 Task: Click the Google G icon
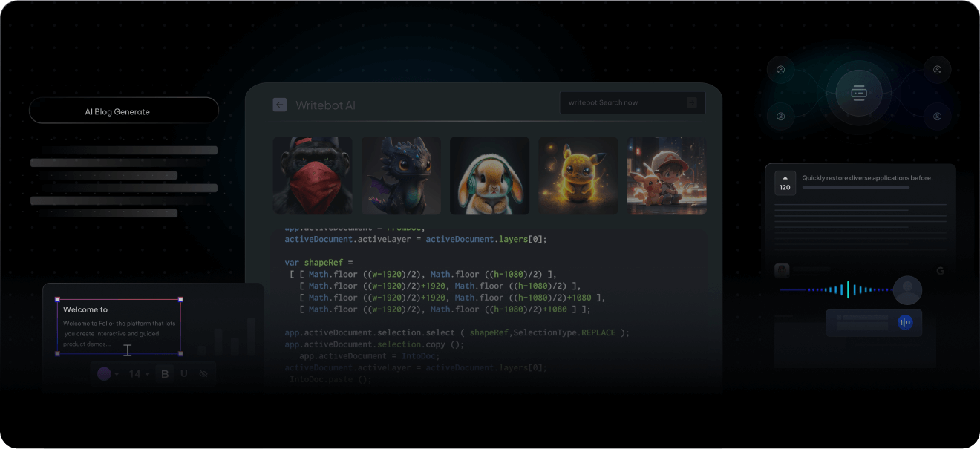941,271
